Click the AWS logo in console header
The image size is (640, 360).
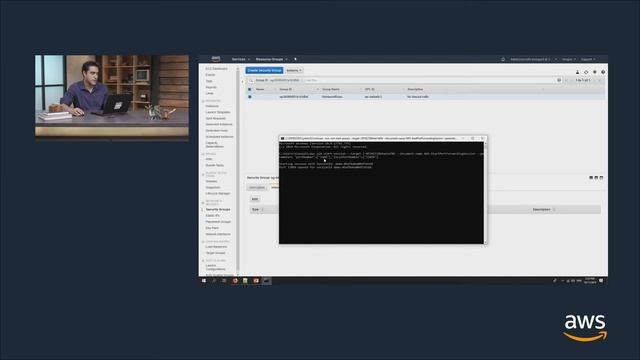pyautogui.click(x=216, y=59)
